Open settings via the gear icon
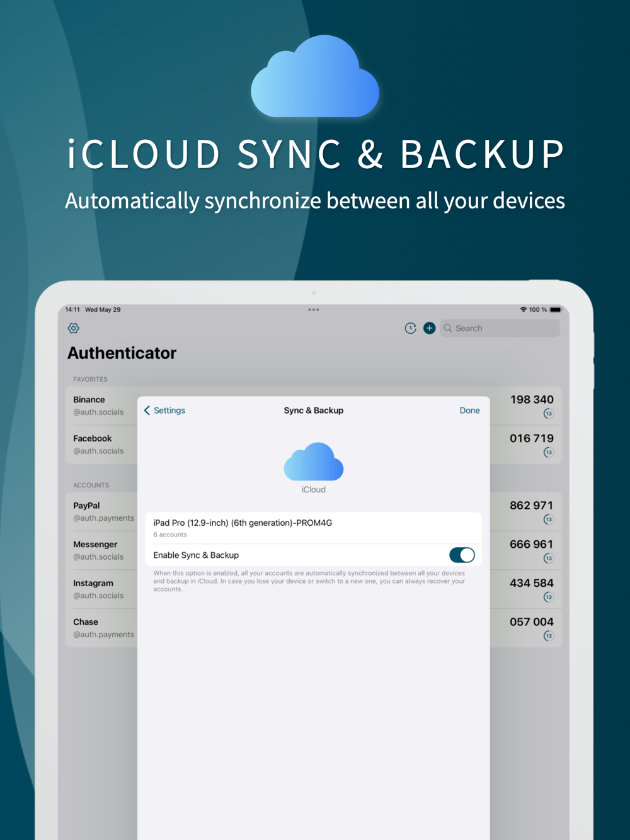The width and height of the screenshot is (630, 840). [74, 328]
